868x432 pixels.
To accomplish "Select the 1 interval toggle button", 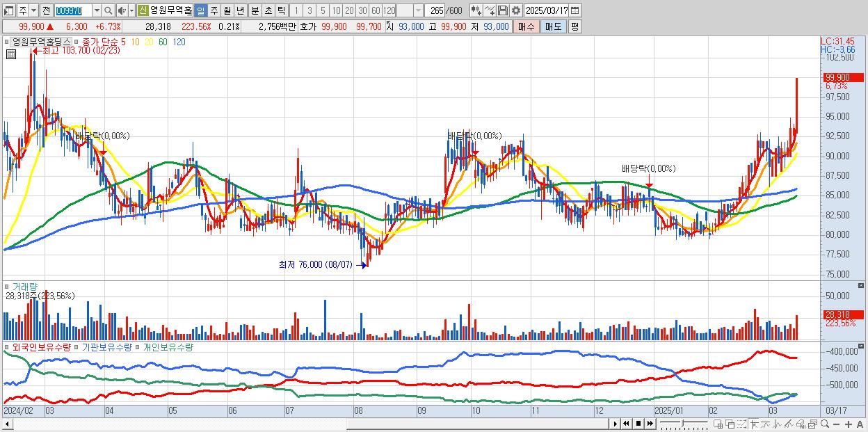I will coord(296,10).
